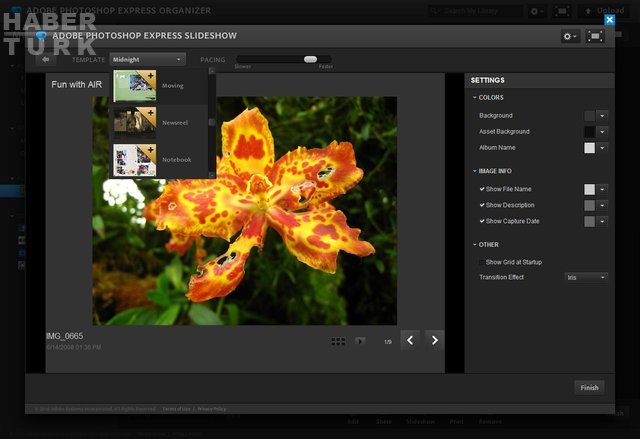Open the grid thumbnail view
Viewport: 640px width, 439px height.
[x=339, y=341]
